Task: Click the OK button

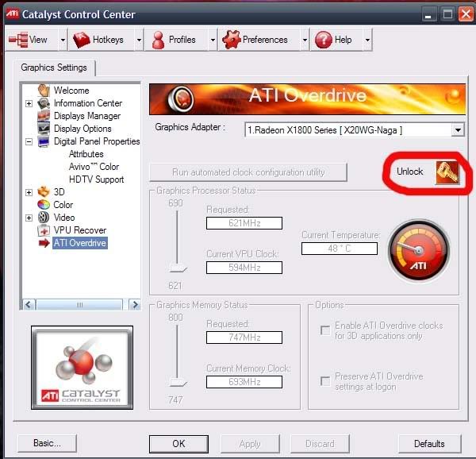Action: coord(178,444)
